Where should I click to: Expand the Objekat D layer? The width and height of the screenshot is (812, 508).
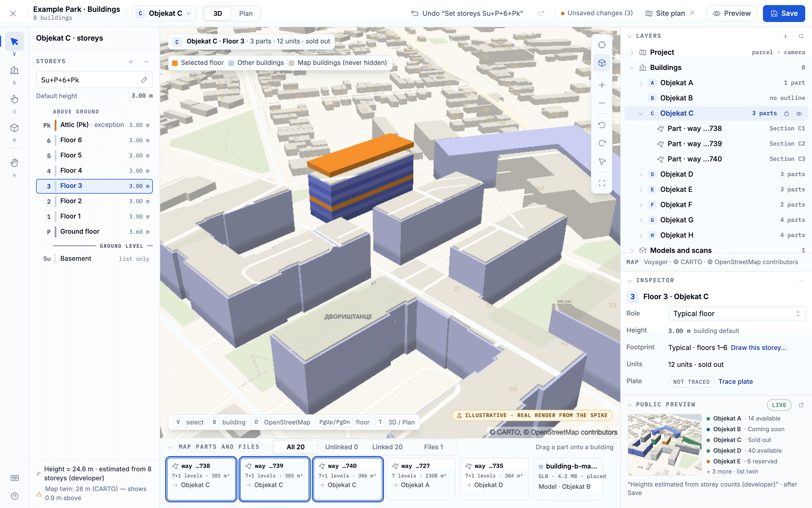pyautogui.click(x=641, y=174)
